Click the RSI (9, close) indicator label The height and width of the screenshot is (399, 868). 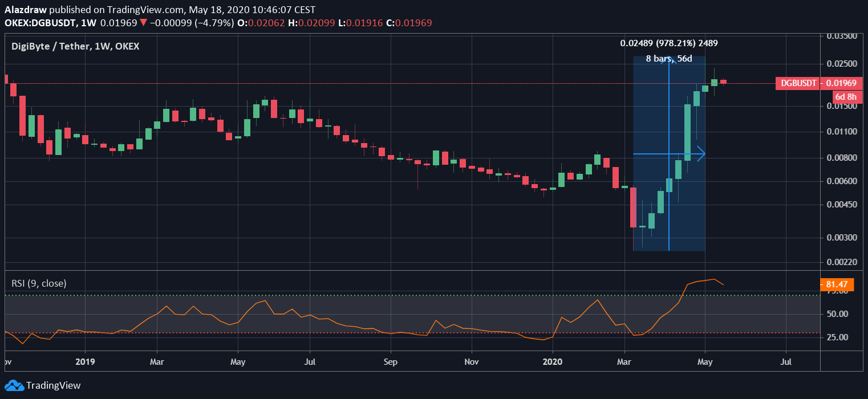[x=39, y=283]
